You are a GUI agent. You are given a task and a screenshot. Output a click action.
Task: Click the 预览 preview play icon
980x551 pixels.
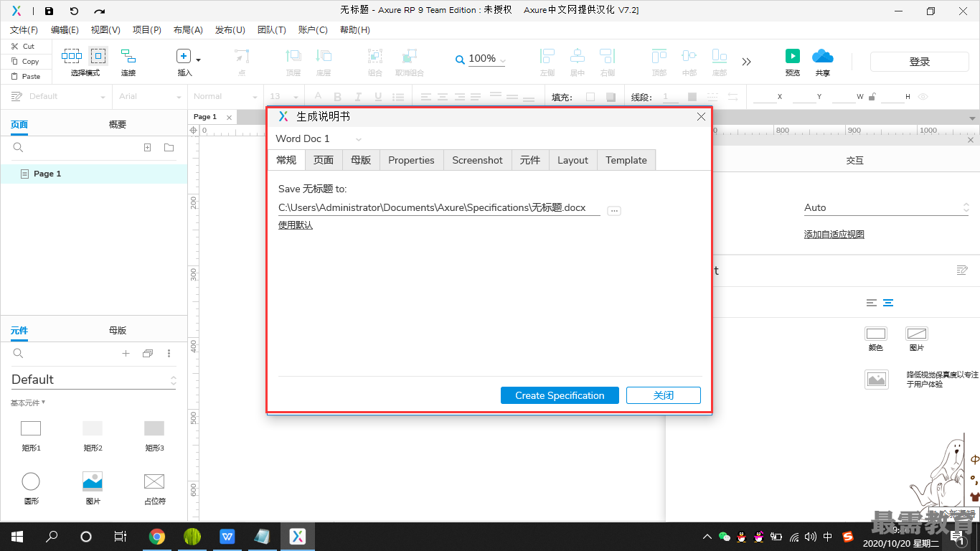792,56
